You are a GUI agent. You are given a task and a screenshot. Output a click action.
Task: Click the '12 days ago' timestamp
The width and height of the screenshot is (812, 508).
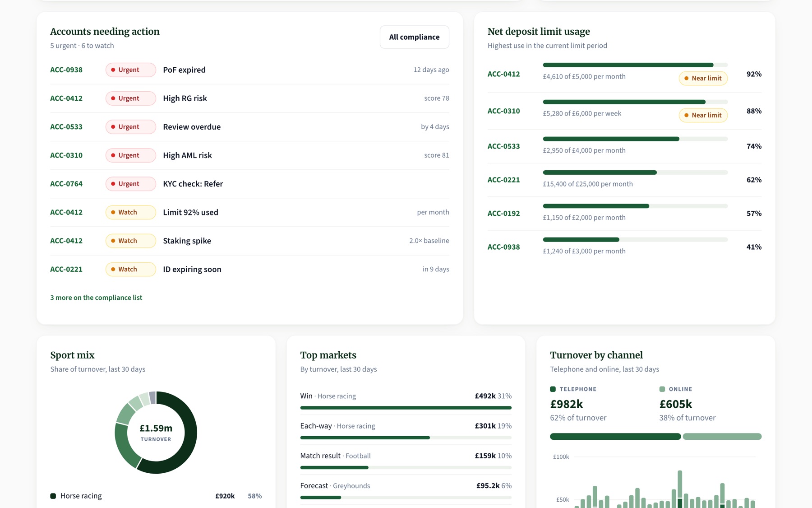431,70
